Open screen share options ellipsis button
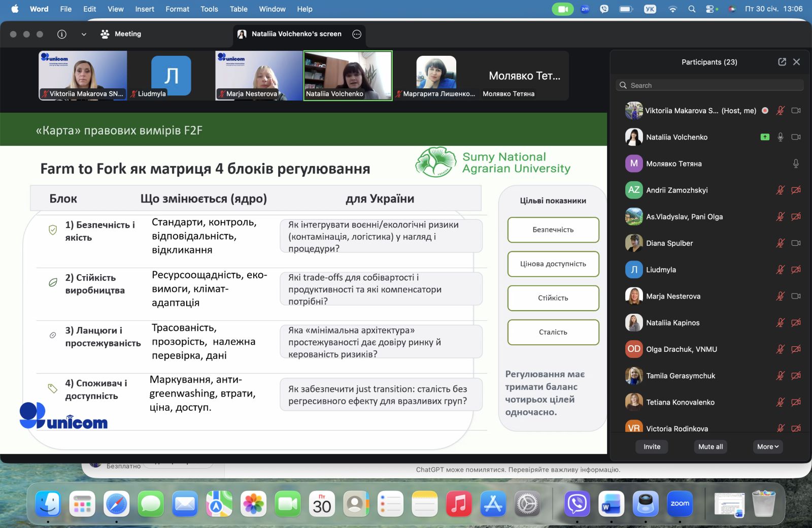The height and width of the screenshot is (528, 812). click(x=357, y=34)
